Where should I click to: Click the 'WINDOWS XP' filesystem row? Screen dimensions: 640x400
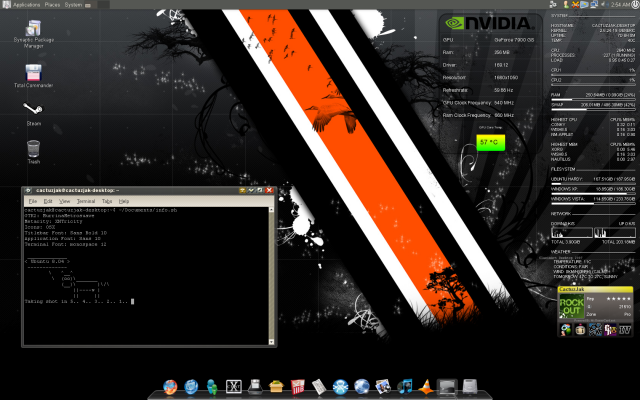pos(593,189)
